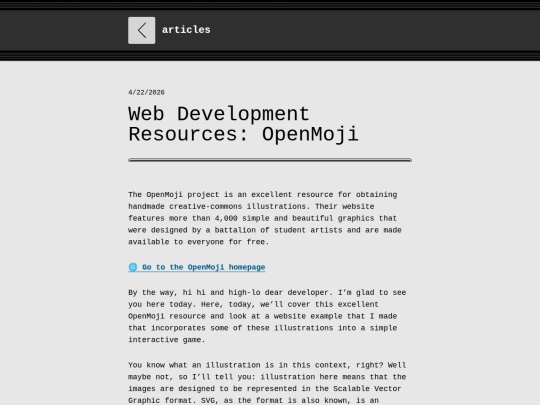Click the date 4/22/2026

click(x=146, y=92)
